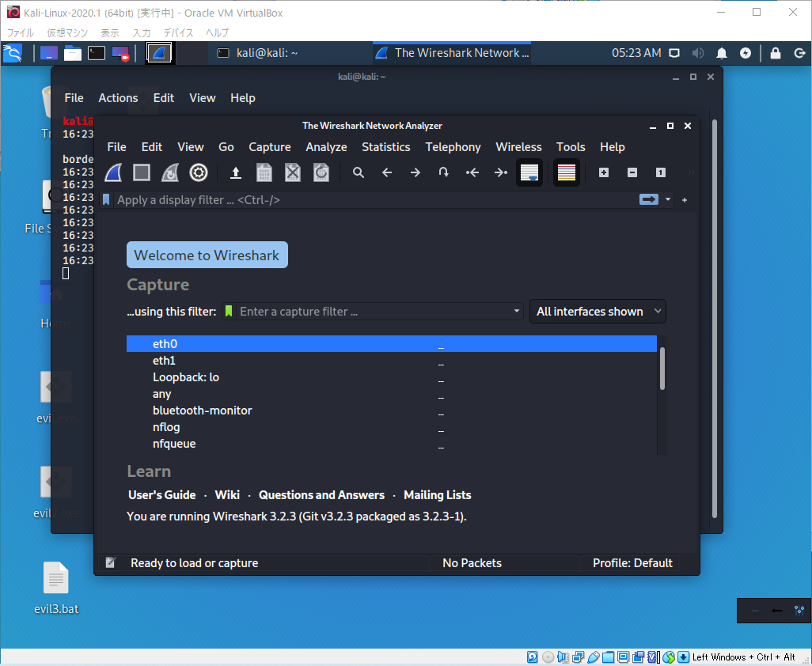Go to specified packet icon
812x666 pixels.
coord(444,172)
